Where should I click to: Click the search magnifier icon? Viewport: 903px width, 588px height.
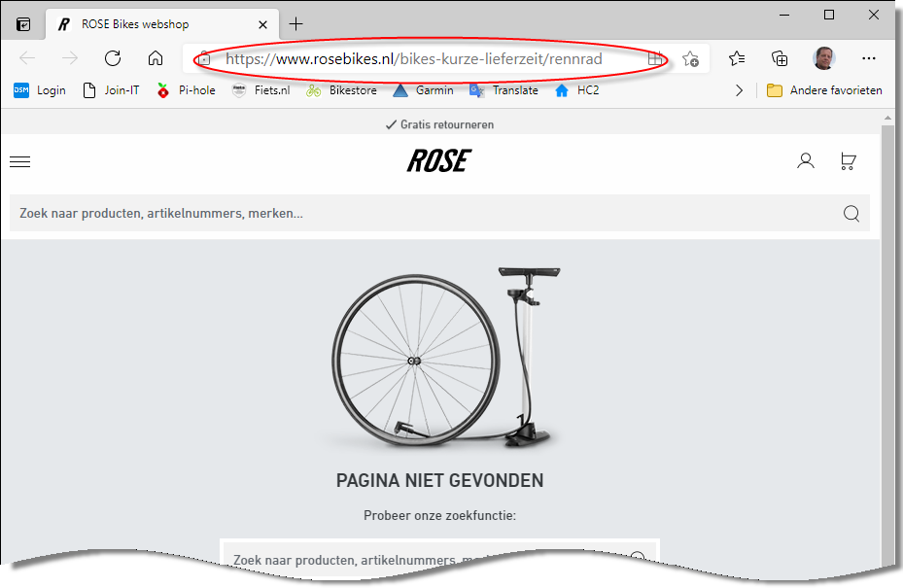pos(851,214)
